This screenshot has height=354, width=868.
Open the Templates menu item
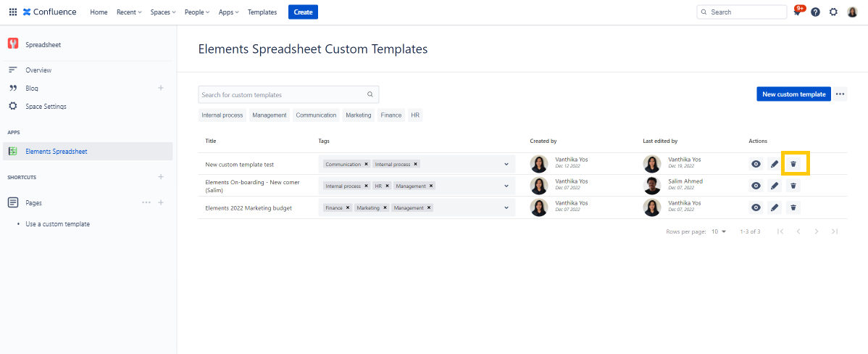coord(262,12)
